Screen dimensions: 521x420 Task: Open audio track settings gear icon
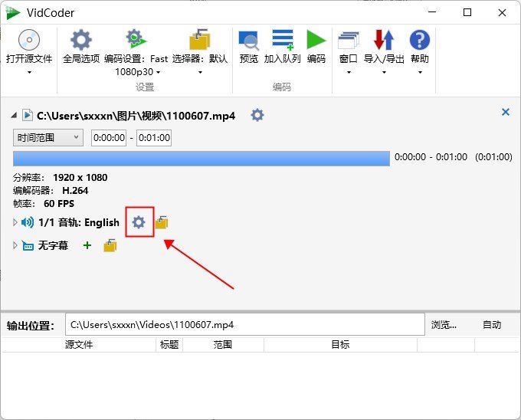click(139, 222)
